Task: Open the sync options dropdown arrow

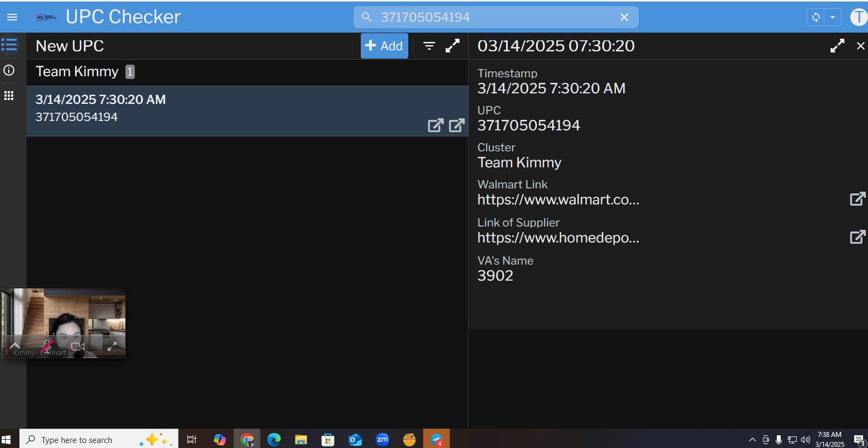Action: [833, 17]
